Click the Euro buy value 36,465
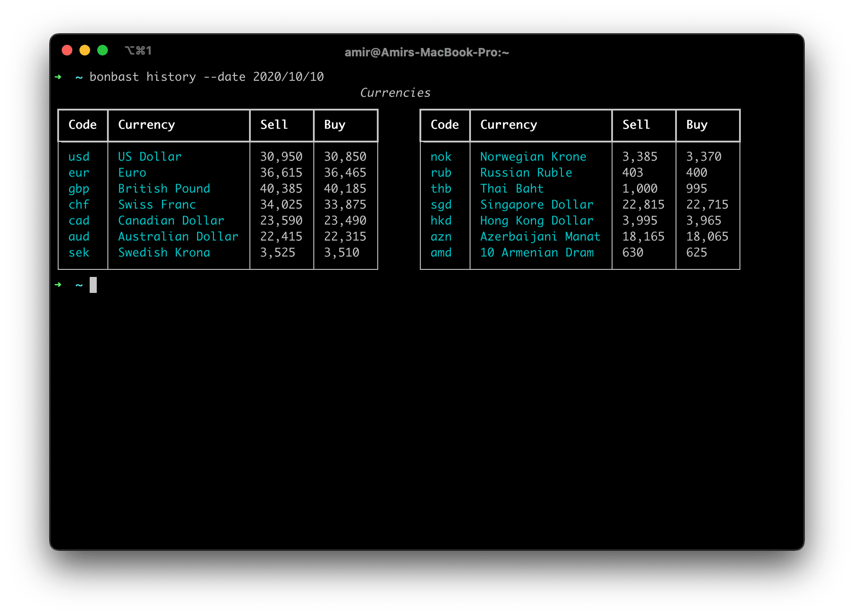Viewport: 854px width, 616px height. coord(345,173)
